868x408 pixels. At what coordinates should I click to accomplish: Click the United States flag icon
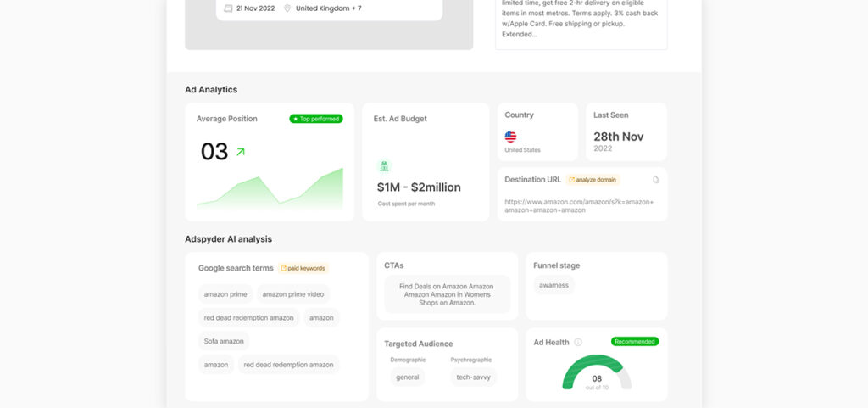click(x=510, y=136)
